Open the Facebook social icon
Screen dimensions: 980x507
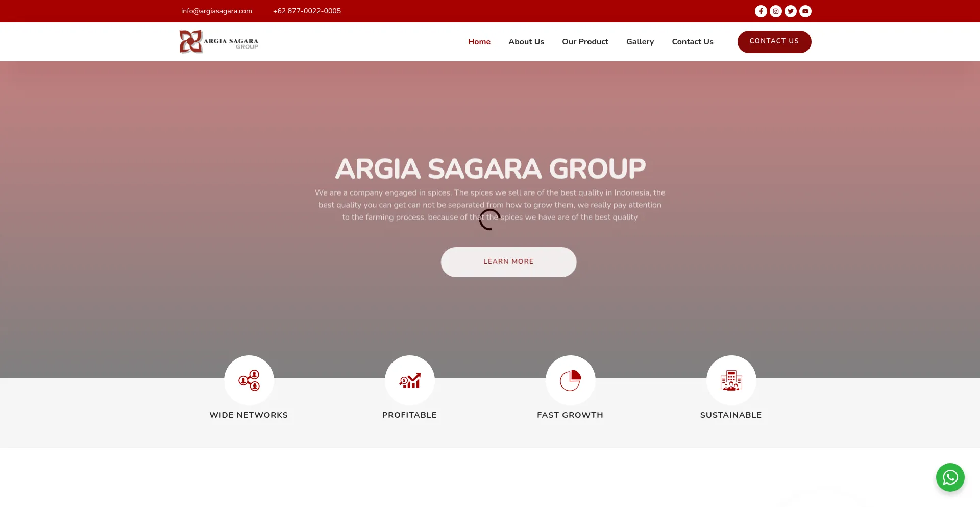(761, 11)
